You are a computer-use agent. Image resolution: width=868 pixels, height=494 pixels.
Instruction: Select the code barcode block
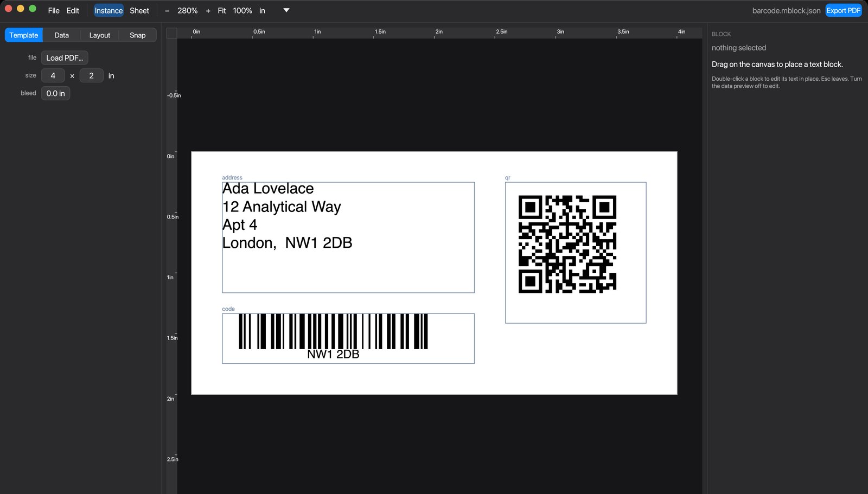click(348, 338)
